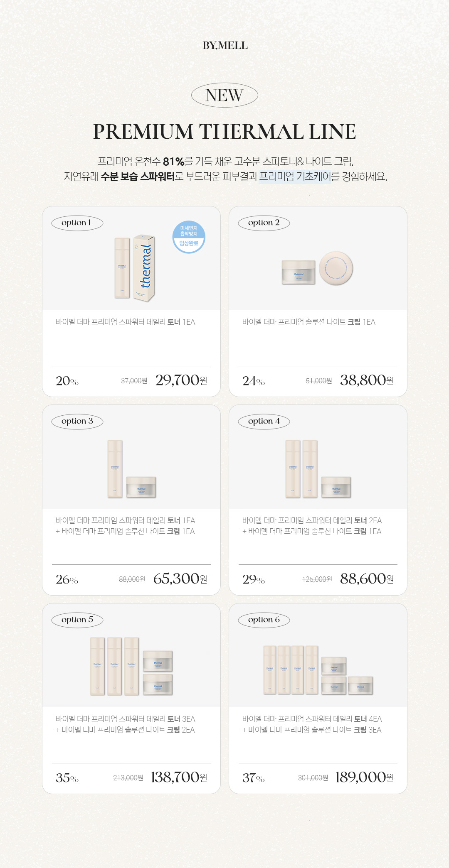Select the option 6 label badge
This screenshot has width=449, height=868.
point(264,620)
